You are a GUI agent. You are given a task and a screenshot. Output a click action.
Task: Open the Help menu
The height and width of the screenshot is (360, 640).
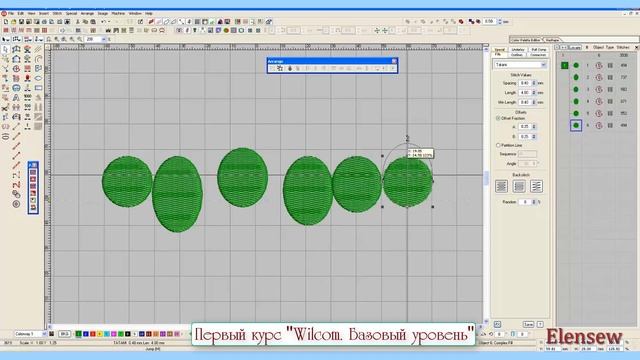[x=149, y=13]
